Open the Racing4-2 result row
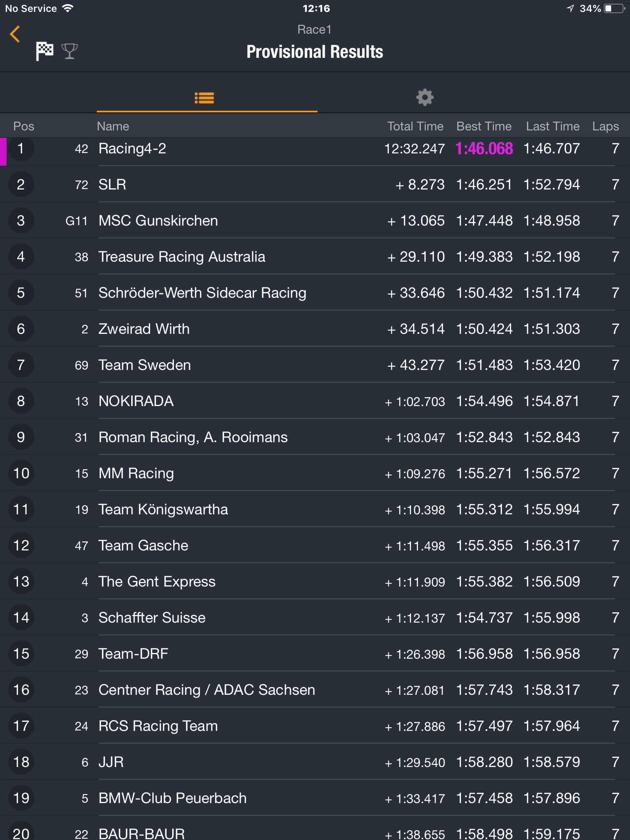 pyautogui.click(x=315, y=148)
